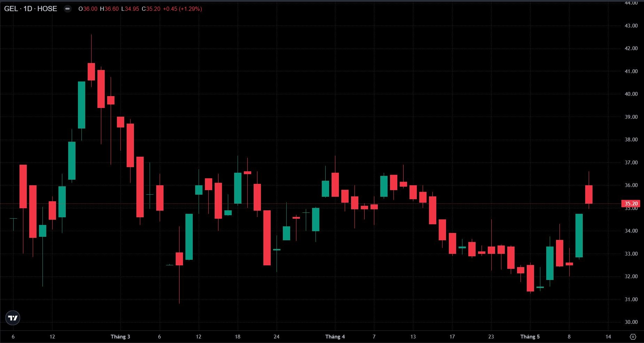Click the change value +0.45 (+1.29%)

(x=182, y=9)
